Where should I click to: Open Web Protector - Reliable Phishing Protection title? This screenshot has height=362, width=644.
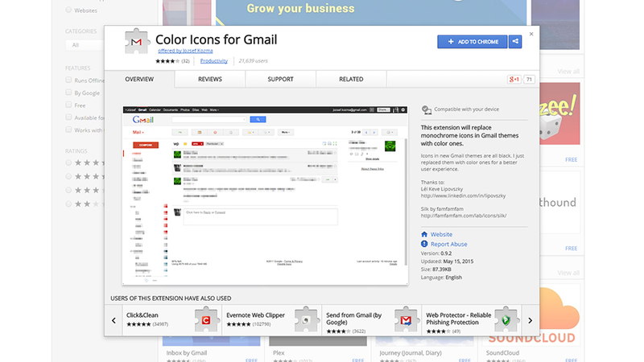pos(458,319)
